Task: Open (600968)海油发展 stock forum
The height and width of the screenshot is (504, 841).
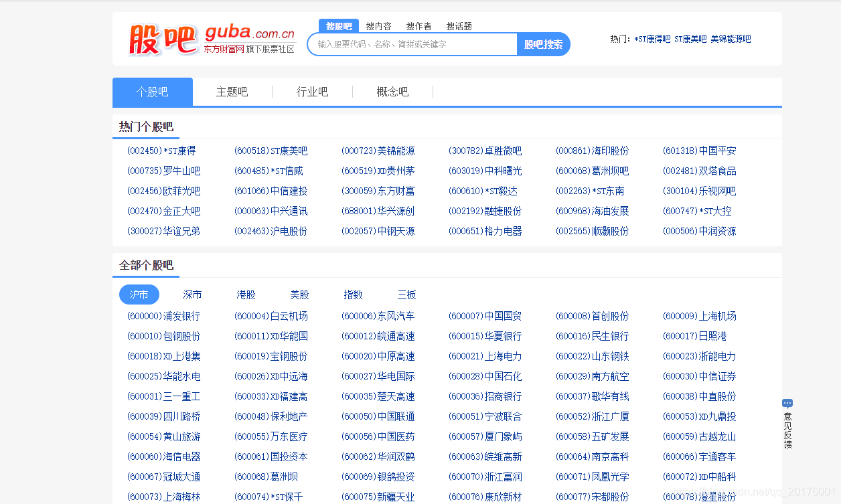Action: [x=592, y=211]
